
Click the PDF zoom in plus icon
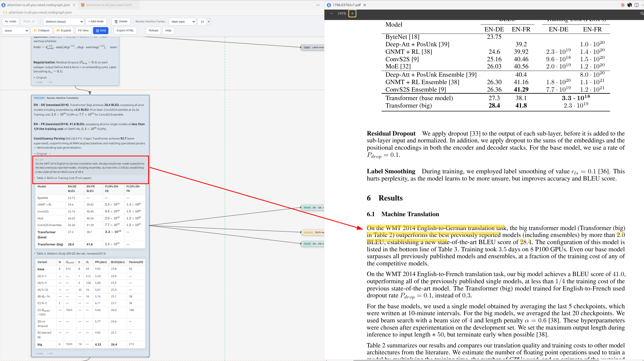pyautogui.click(x=352, y=13)
